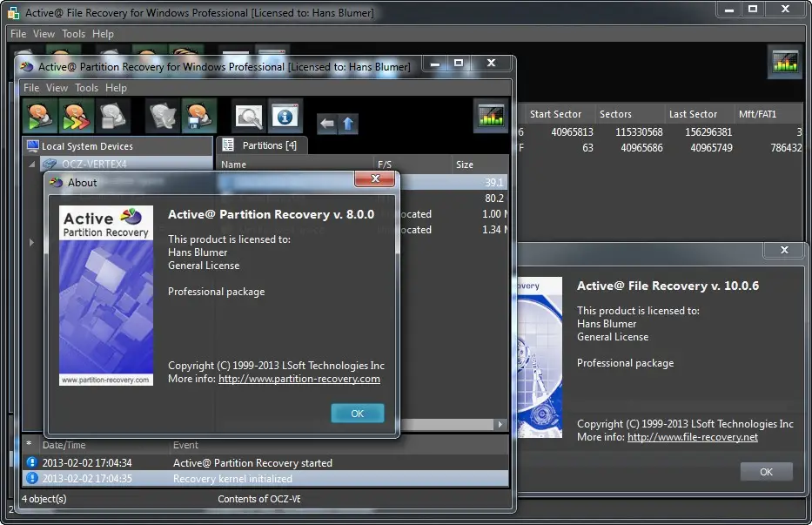The width and height of the screenshot is (812, 525).
Task: Open the www.file-recovery.net link
Action: click(x=693, y=436)
